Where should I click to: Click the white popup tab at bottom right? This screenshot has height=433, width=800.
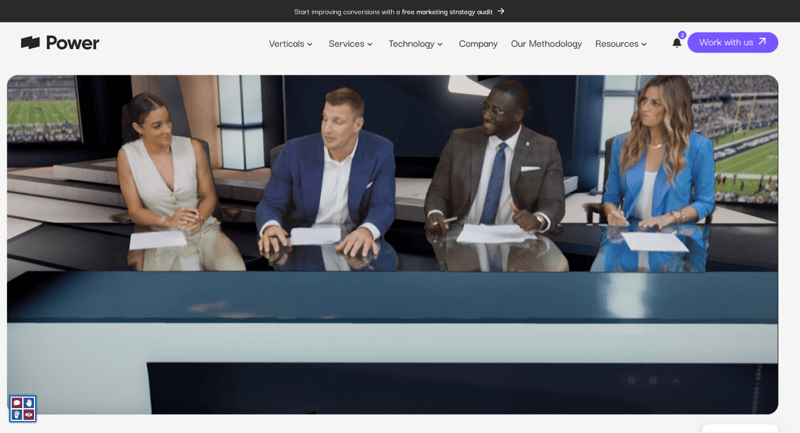738,428
